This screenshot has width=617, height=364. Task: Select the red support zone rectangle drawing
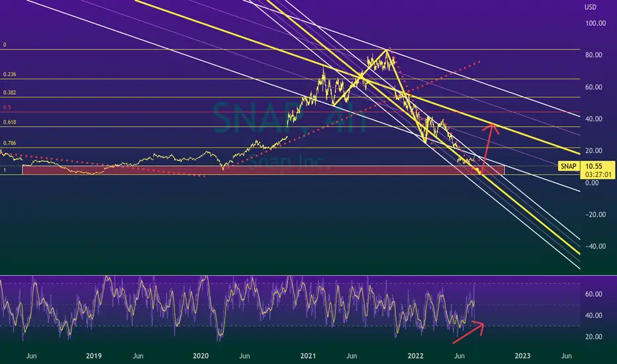(x=263, y=170)
